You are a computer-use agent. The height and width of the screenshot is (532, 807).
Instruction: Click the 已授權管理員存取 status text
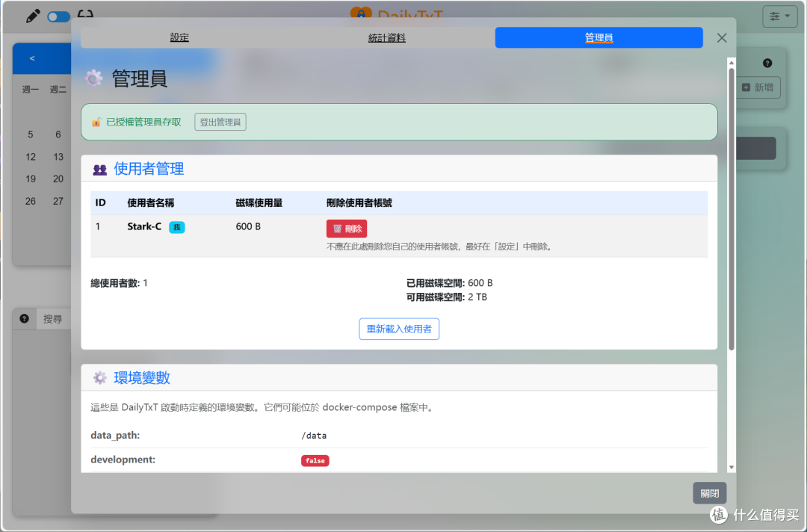tap(143, 122)
